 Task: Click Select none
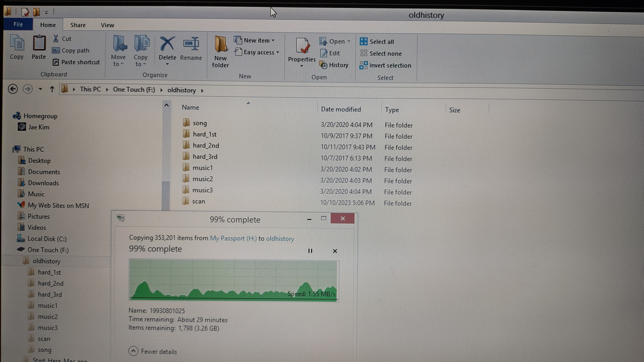pos(381,53)
